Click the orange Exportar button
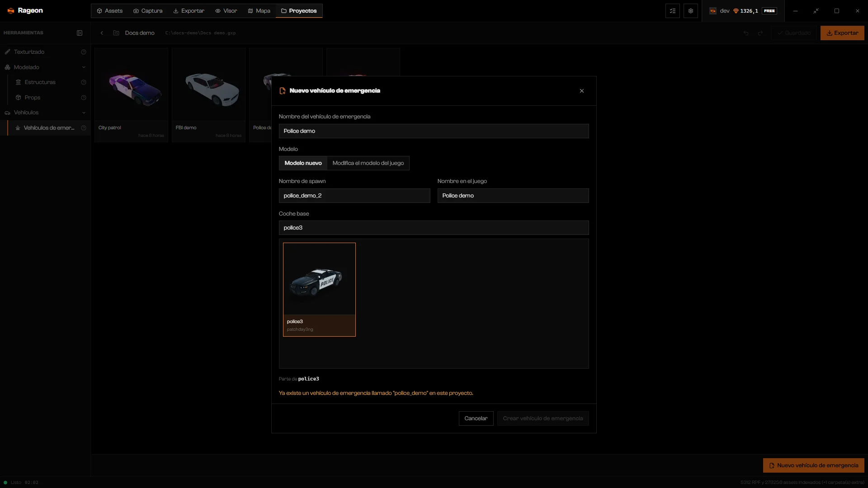This screenshot has width=868, height=488. pos(842,33)
